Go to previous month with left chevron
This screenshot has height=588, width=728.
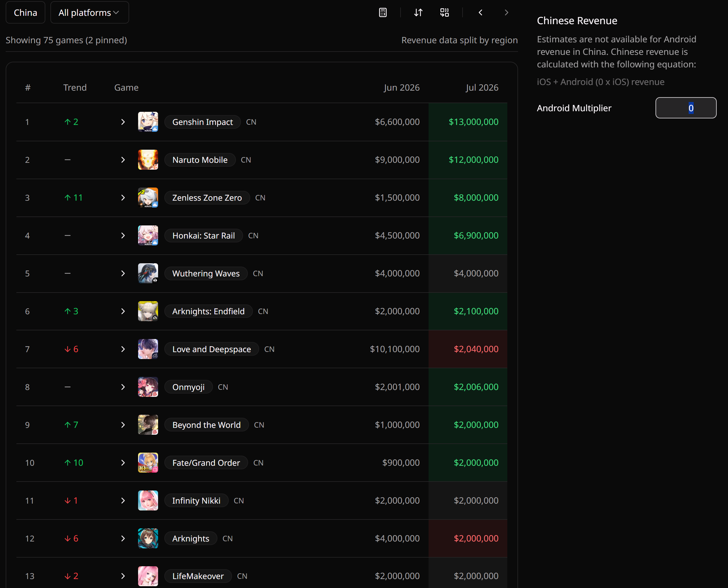pos(480,13)
